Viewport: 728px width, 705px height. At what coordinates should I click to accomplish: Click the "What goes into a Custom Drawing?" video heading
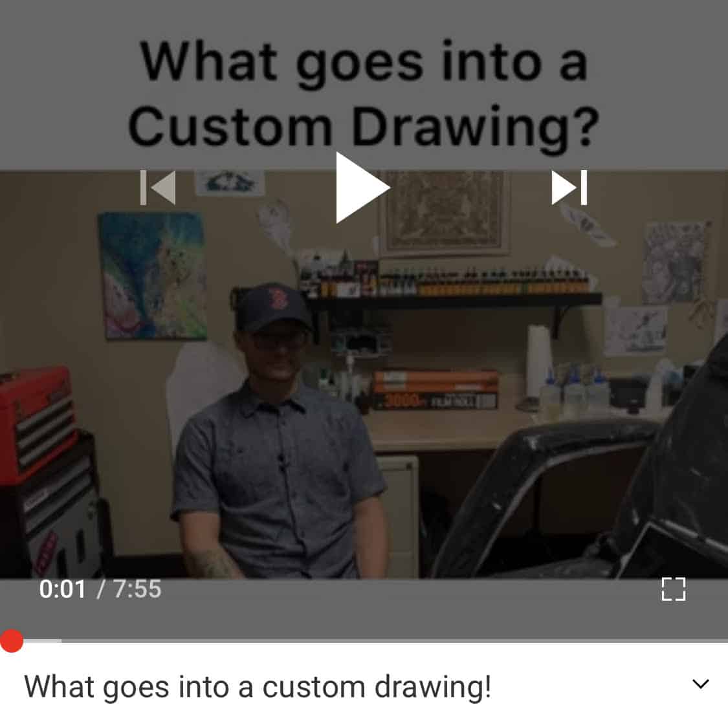(364, 94)
